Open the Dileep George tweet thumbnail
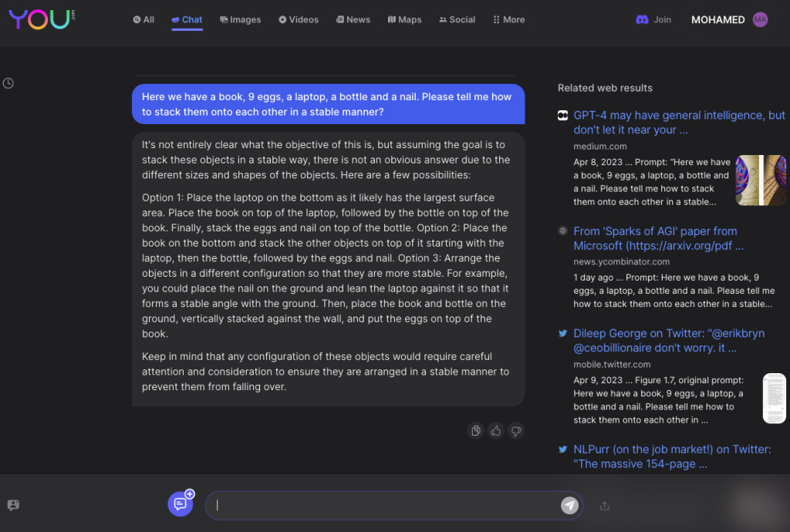Screen dimensions: 790x532 pyautogui.click(x=775, y=398)
